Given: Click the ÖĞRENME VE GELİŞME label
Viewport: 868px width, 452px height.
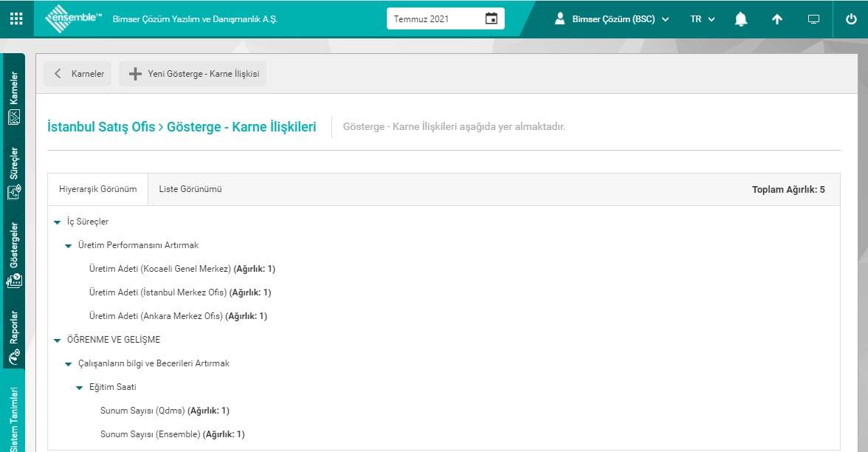Looking at the screenshot, I should [114, 340].
